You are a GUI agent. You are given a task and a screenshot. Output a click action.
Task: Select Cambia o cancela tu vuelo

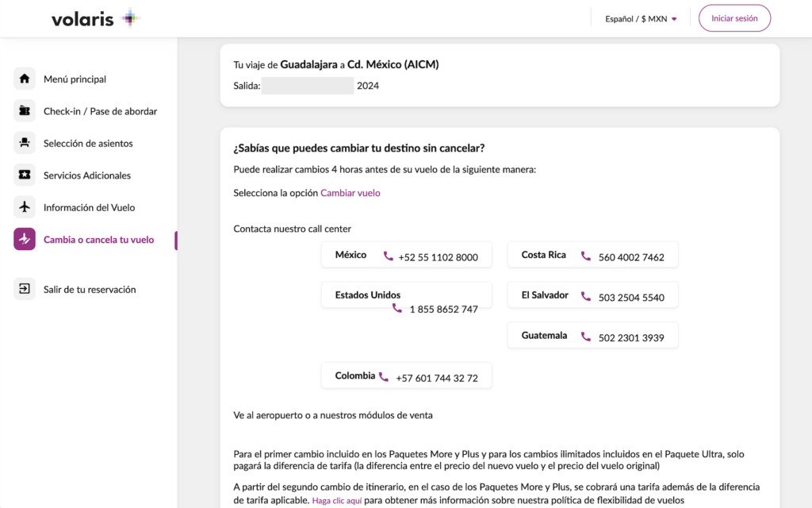[x=98, y=240]
